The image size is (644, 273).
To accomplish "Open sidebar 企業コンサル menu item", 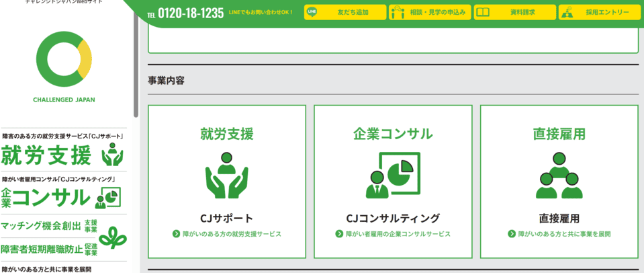I will coord(63,192).
